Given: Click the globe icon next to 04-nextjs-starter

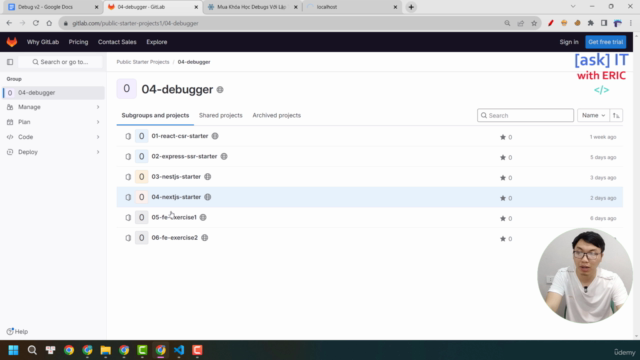Looking at the screenshot, I should click(x=208, y=197).
